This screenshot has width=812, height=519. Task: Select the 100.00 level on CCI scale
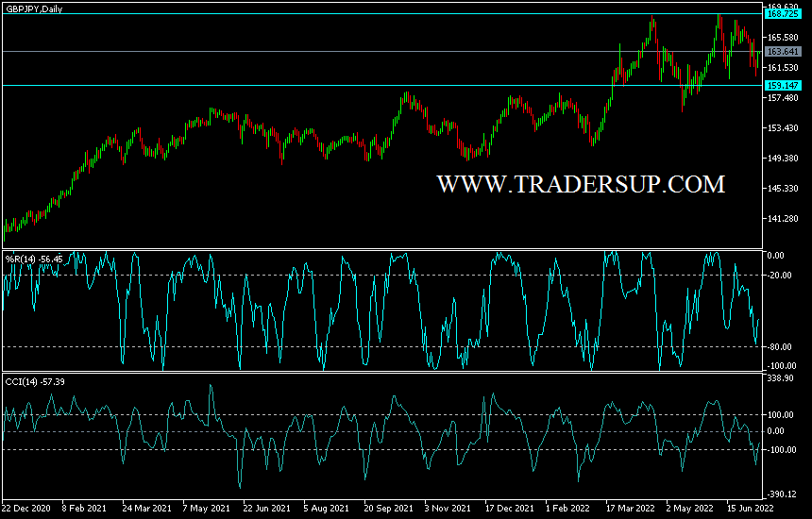781,415
